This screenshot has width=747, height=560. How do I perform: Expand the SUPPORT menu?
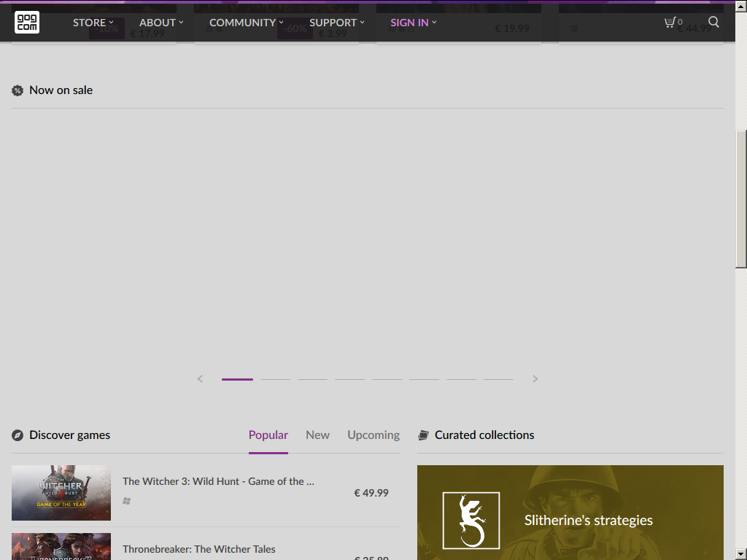coord(337,23)
